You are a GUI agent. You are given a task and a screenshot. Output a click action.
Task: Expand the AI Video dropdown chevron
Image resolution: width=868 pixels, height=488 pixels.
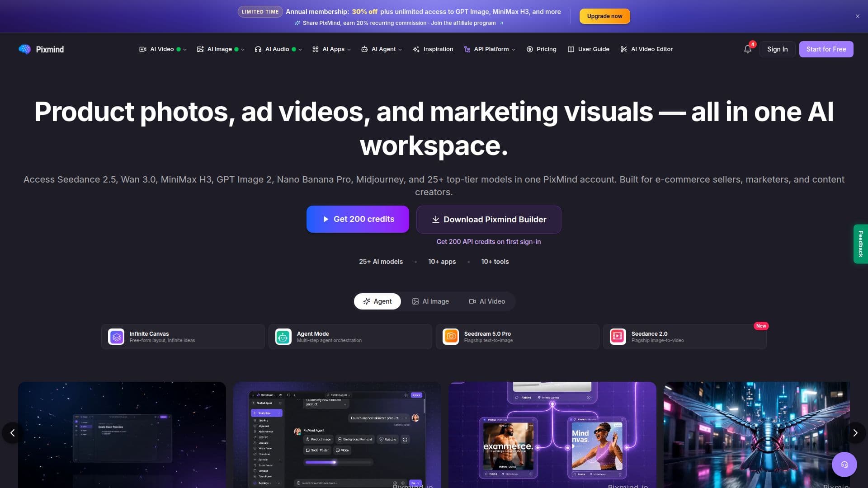click(185, 50)
